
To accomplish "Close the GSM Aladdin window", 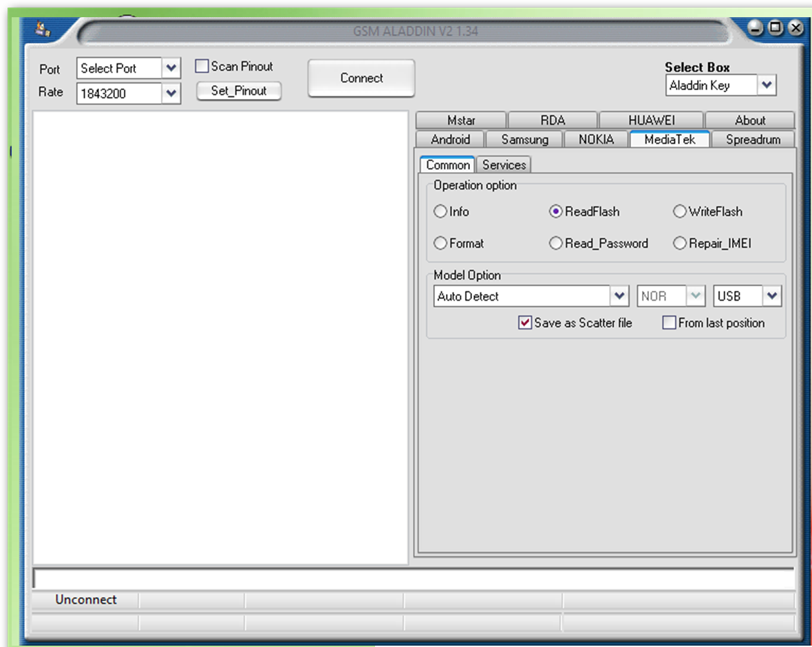I will 795,28.
